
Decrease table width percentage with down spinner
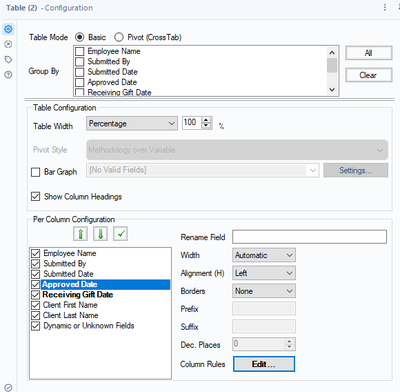(207, 126)
